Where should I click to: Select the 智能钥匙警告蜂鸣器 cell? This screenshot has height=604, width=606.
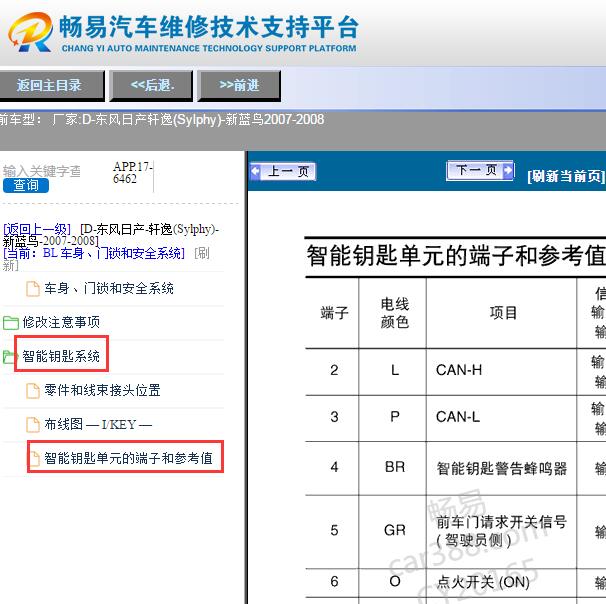coord(502,468)
